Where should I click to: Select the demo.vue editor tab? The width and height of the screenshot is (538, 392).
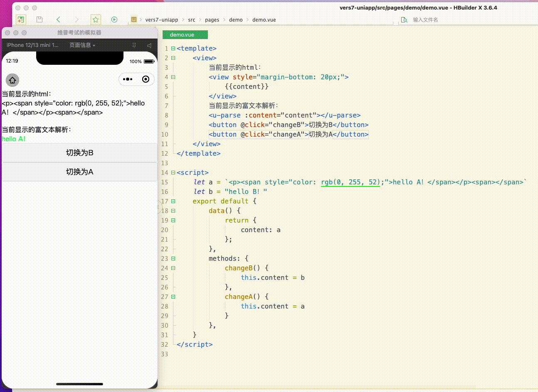(x=185, y=34)
